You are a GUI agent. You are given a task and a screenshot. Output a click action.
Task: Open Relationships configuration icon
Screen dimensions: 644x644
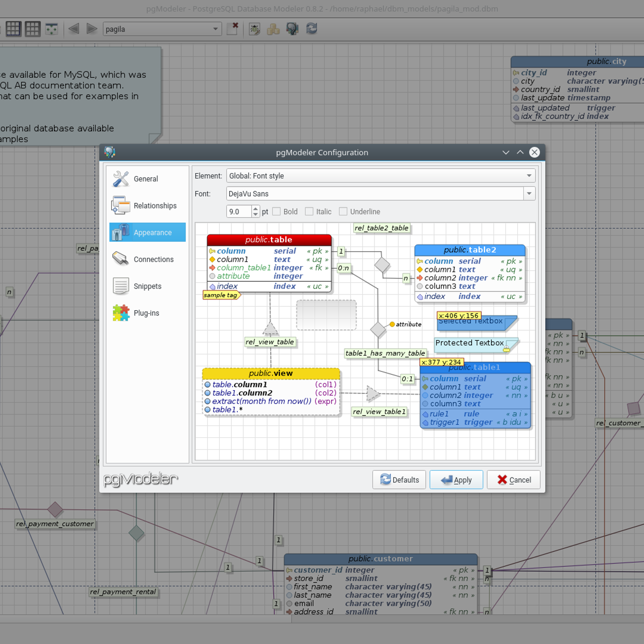click(x=121, y=205)
